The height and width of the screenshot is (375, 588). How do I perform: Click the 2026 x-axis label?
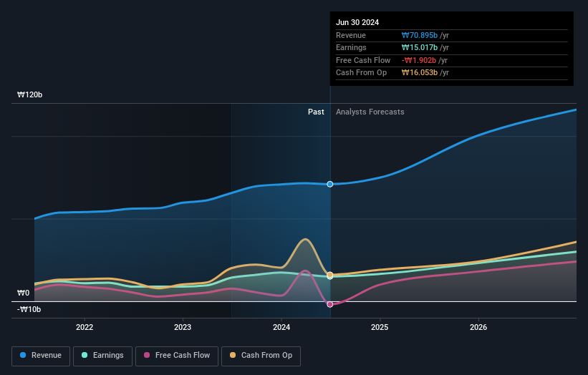pyautogui.click(x=478, y=327)
